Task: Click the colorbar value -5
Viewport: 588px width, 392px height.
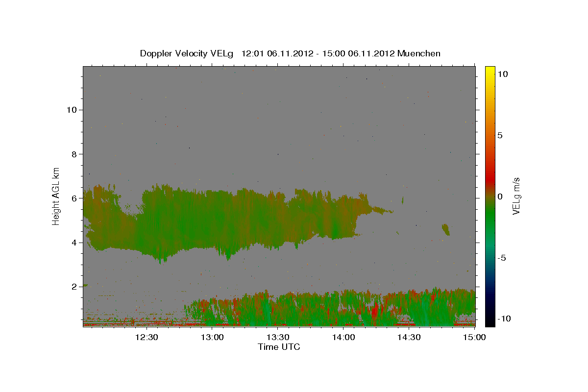Action: [x=501, y=258]
